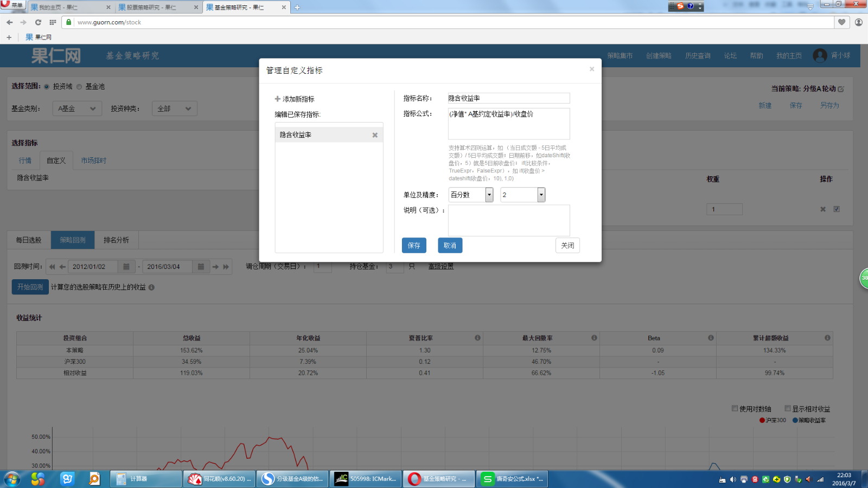Close the 管理自定义指标 dialog with X icon
The height and width of the screenshot is (488, 868).
click(x=592, y=69)
